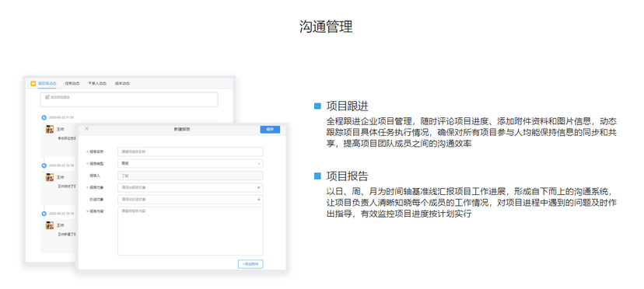Image resolution: width=644 pixels, height=289 pixels.
Task: Click the +添加附件 button
Action: coord(250,264)
